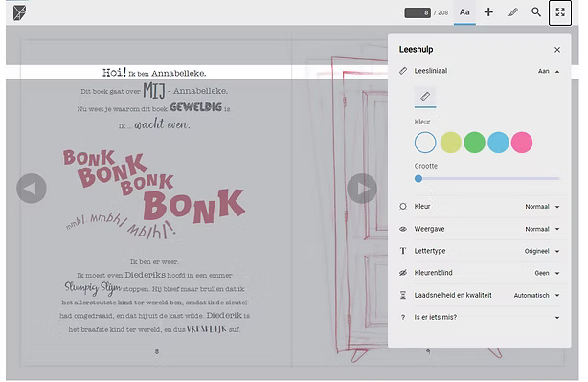Open Laadsnelheid en kwaliteit Automatisch dropdown
This screenshot has height=382, width=588.
pos(536,296)
